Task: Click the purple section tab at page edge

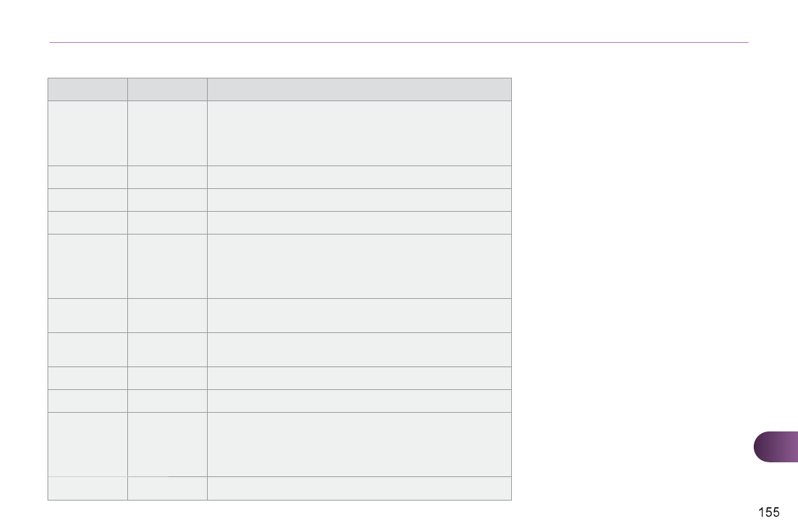Action: [x=776, y=448]
